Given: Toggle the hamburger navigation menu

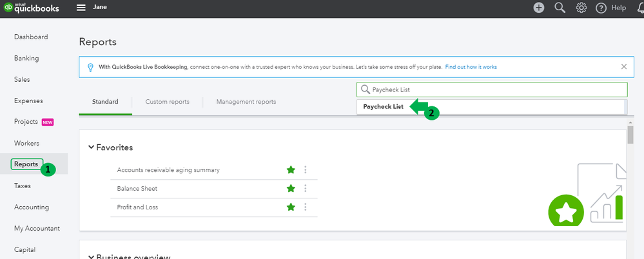Looking at the screenshot, I should pos(81,8).
